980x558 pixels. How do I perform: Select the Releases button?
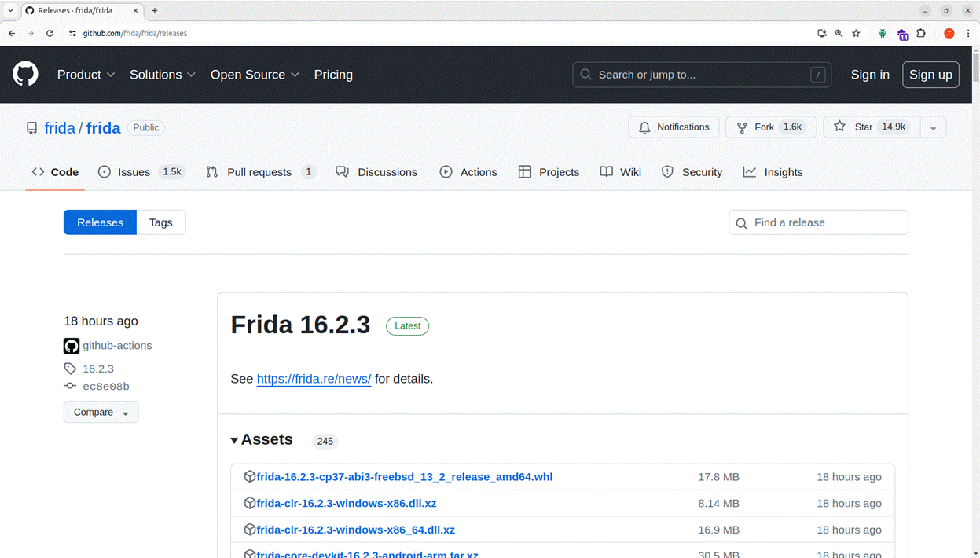click(100, 222)
